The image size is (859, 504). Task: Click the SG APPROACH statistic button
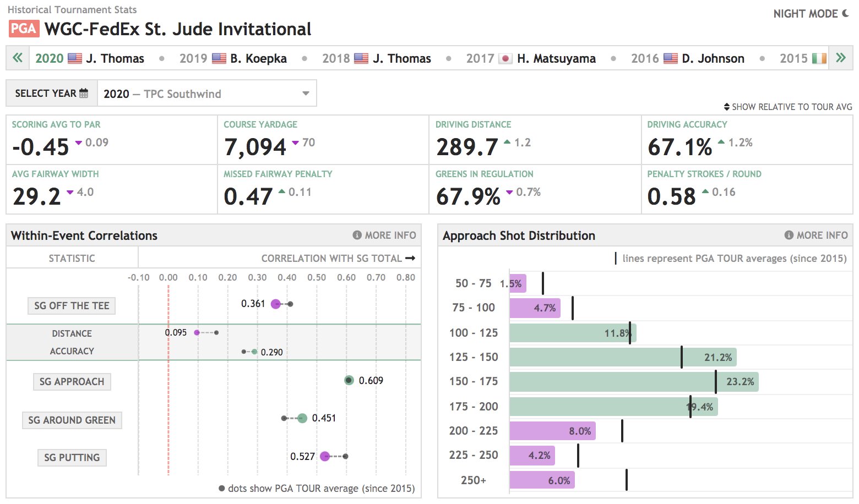tap(72, 381)
